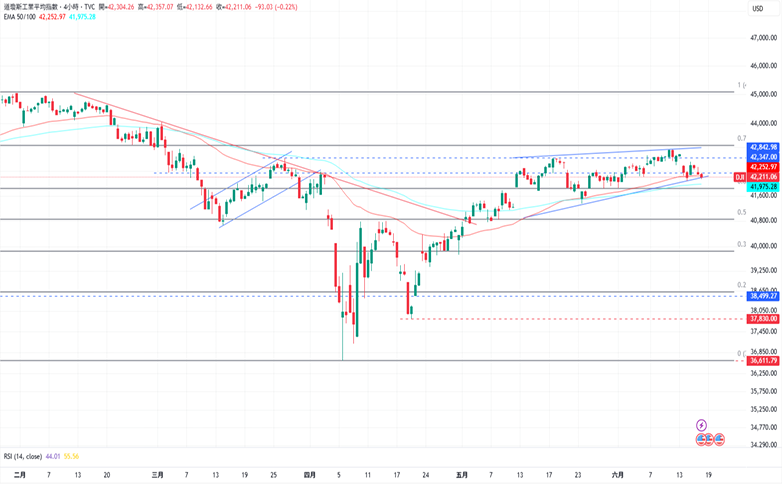Image resolution: width=782 pixels, height=485 pixels.
Task: Click the leftmost US flag economic event icon
Action: pos(701,440)
